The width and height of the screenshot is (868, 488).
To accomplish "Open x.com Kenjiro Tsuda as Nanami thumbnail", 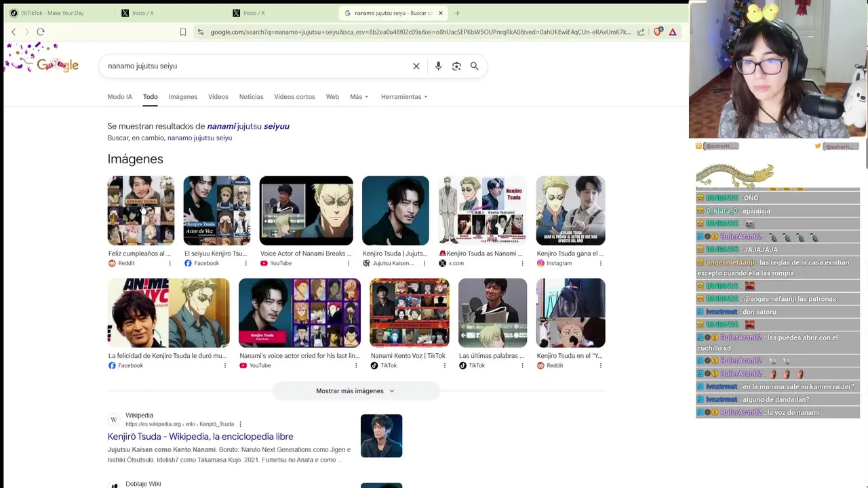I will 482,211.
